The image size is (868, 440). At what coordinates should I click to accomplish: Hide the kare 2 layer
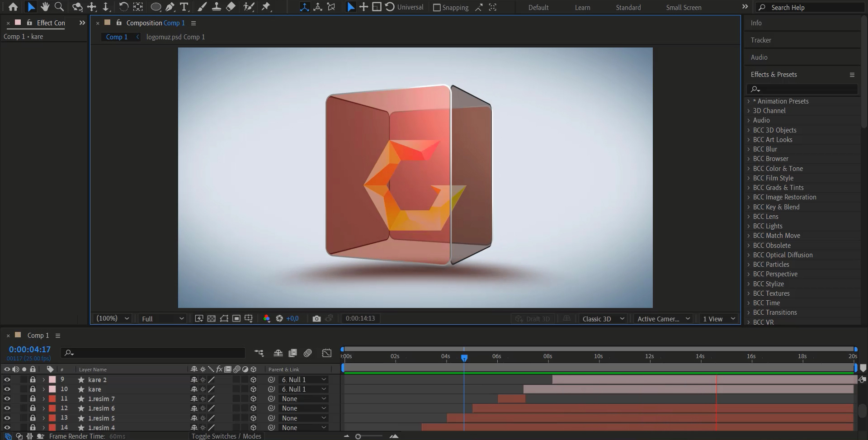(7, 380)
